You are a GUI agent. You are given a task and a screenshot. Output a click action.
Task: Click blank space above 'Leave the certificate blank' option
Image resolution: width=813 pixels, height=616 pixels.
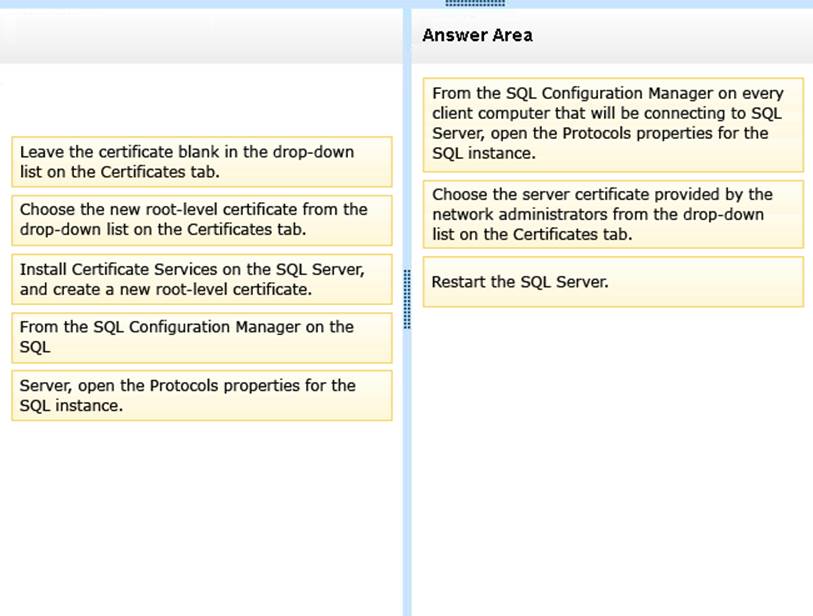point(200,100)
